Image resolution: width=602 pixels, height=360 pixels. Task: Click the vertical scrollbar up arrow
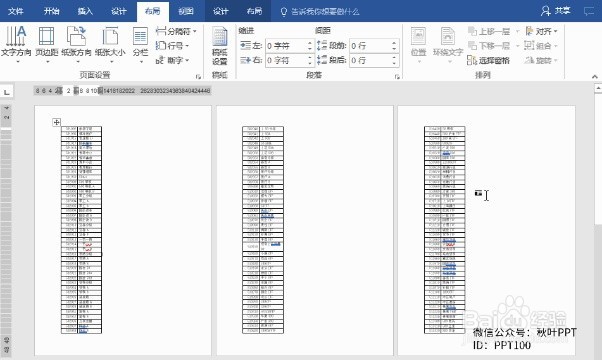click(598, 88)
